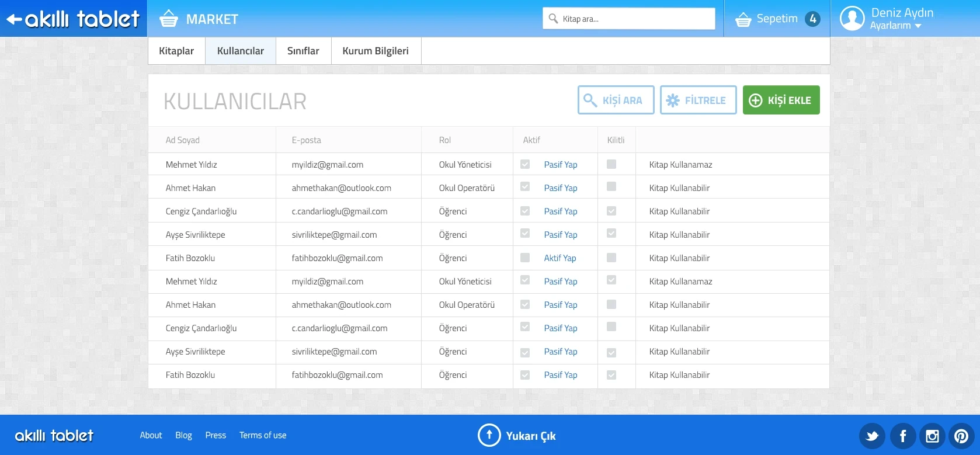Open the Terms of use link
Image resolution: width=980 pixels, height=455 pixels.
click(263, 435)
